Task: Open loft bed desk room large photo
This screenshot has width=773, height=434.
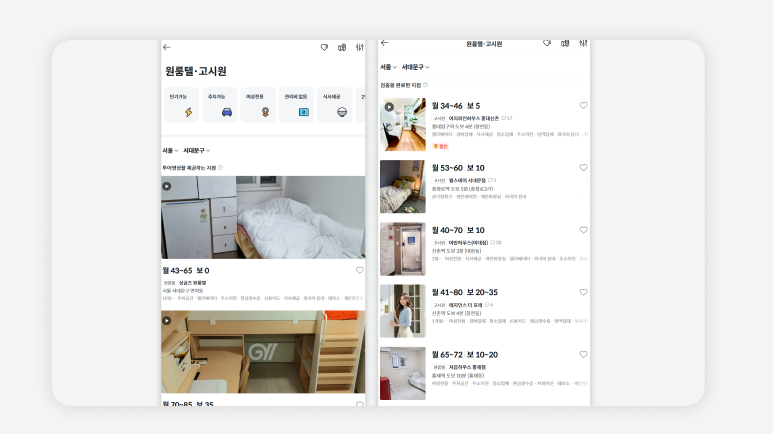Action: [x=263, y=352]
